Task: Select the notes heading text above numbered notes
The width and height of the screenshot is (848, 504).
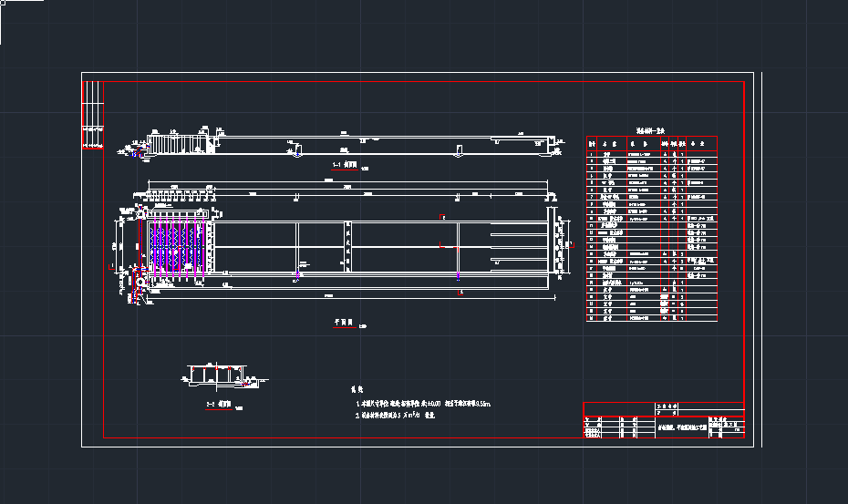Action: pyautogui.click(x=358, y=387)
